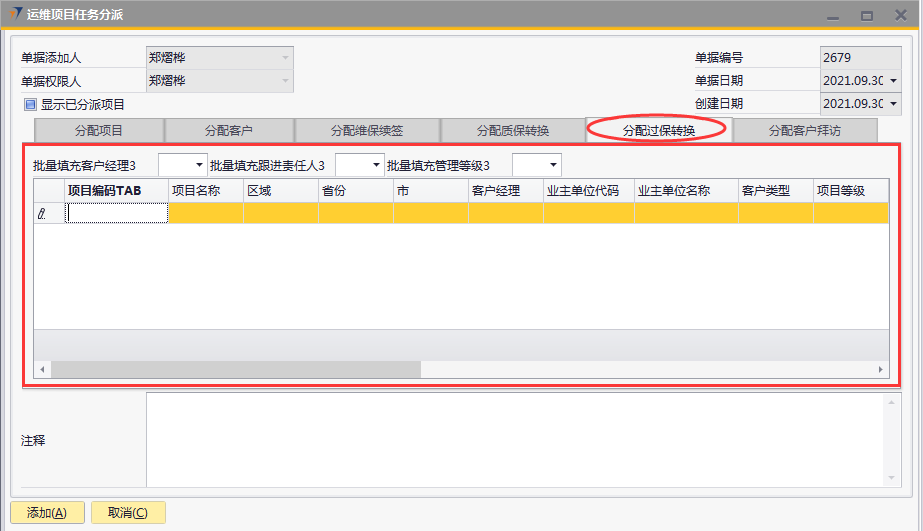This screenshot has width=923, height=531.
Task: Minimize the 运维项目任务分派 window
Action: [832, 15]
